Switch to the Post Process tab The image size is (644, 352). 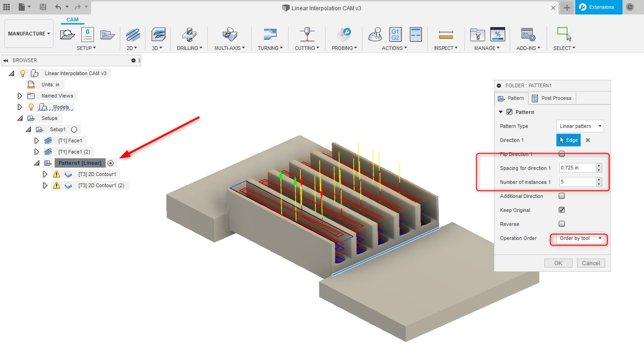click(x=551, y=98)
